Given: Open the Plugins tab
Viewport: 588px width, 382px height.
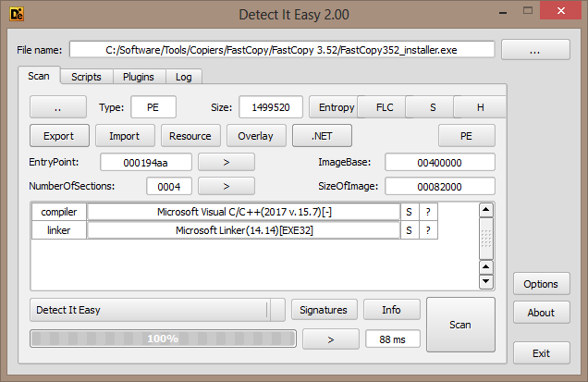Looking at the screenshot, I should 139,77.
